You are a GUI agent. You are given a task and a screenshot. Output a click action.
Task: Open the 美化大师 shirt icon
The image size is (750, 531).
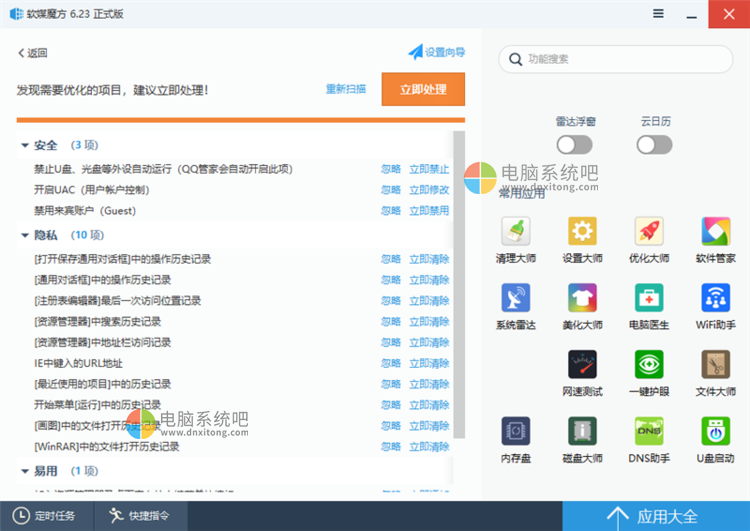click(582, 298)
